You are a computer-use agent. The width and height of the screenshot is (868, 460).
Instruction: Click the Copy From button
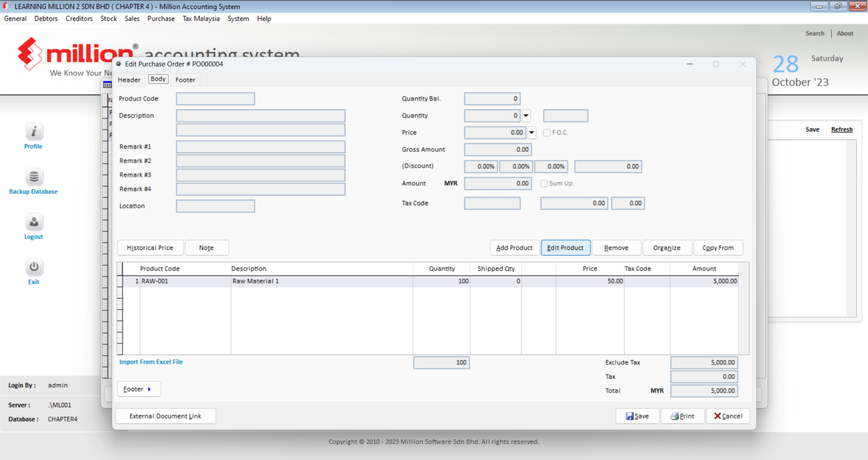718,248
